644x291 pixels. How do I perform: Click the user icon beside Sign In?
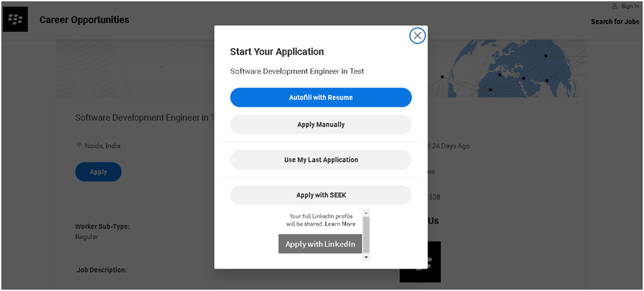pyautogui.click(x=614, y=6)
